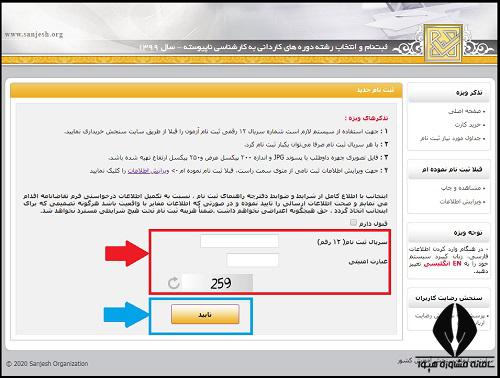Click the 'توجه ویژه' sidebar heading

468,232
